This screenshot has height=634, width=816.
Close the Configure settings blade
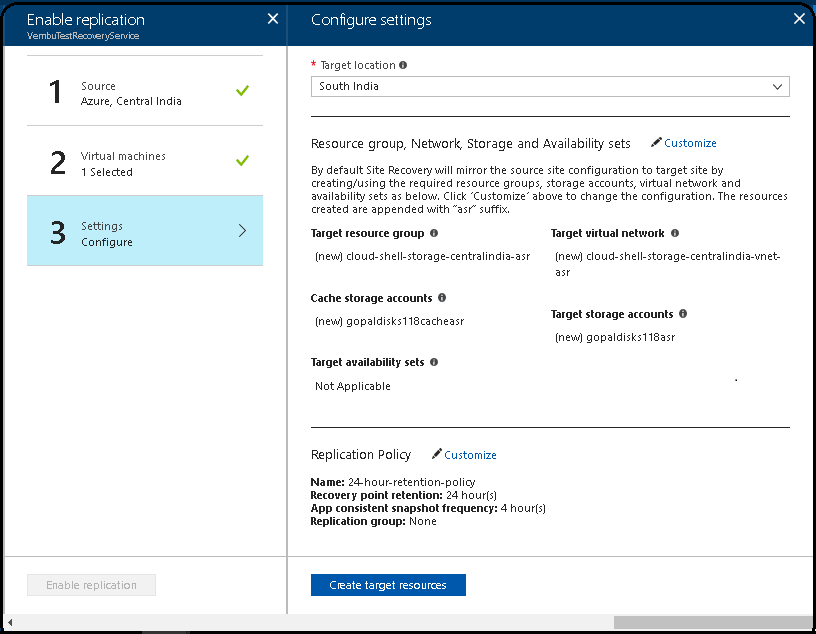[799, 19]
